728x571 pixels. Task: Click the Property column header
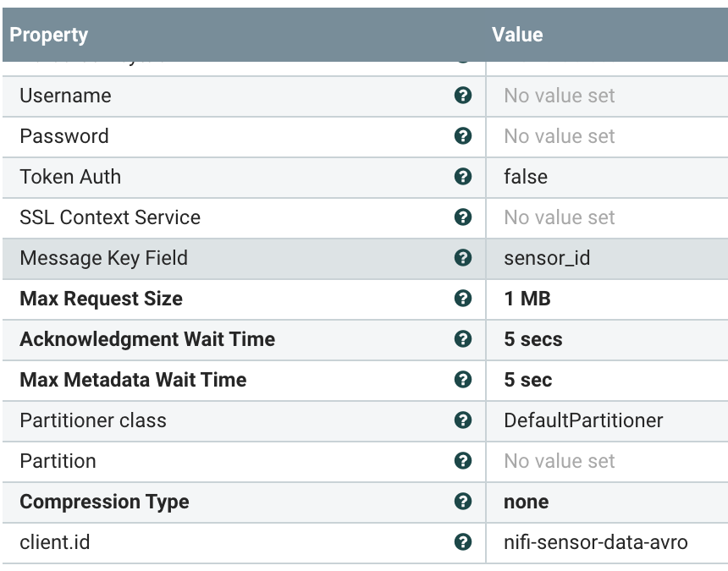(x=49, y=35)
